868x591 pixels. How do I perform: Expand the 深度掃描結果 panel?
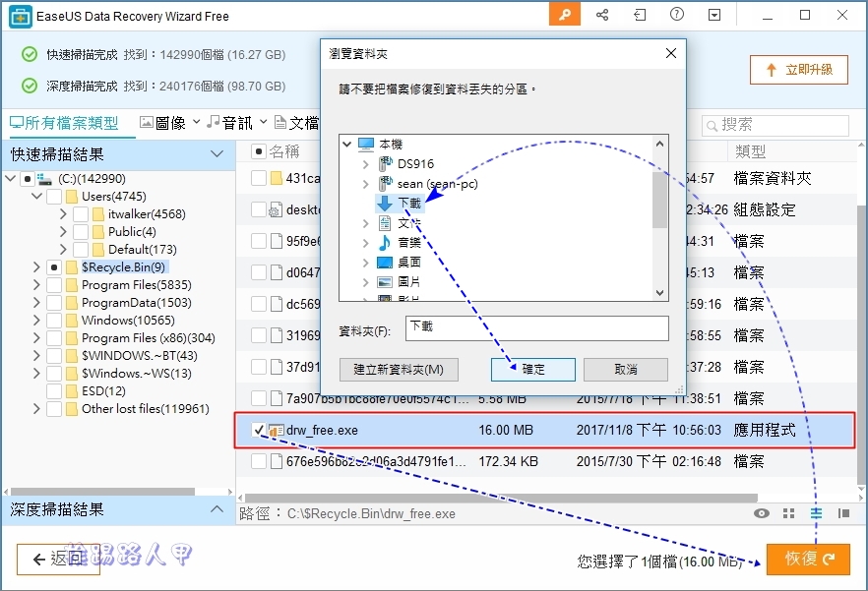pos(217,509)
